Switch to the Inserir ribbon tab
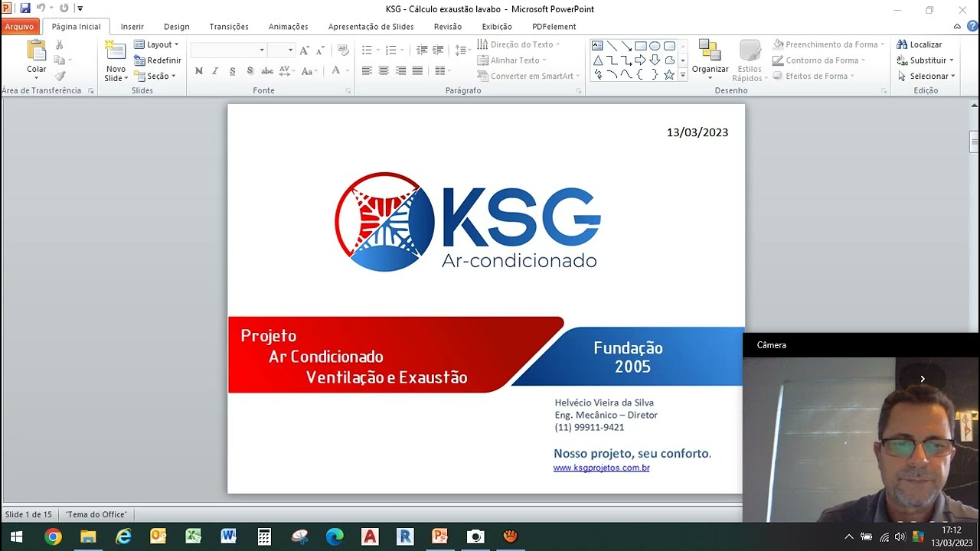The width and height of the screenshot is (980, 551). click(x=132, y=27)
